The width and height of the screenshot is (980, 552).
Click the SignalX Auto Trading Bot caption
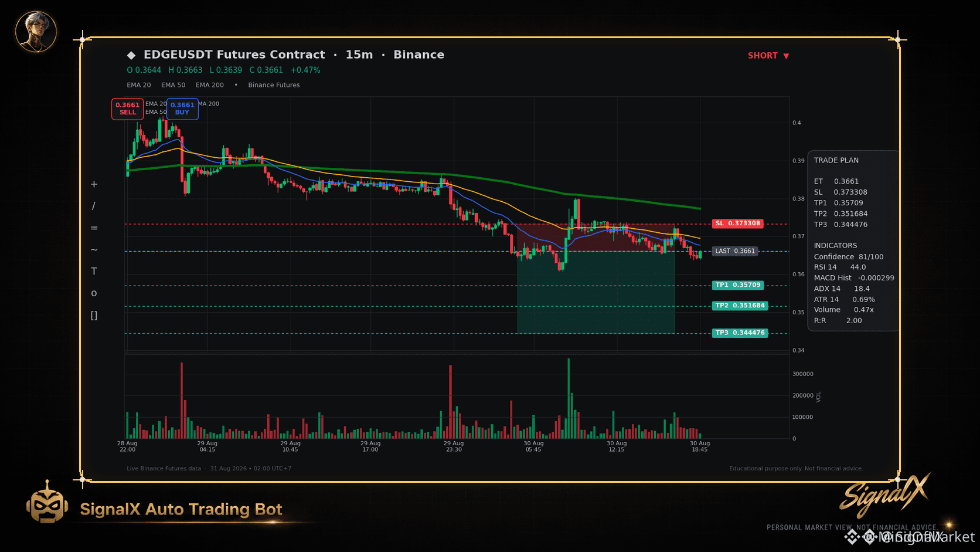click(181, 509)
